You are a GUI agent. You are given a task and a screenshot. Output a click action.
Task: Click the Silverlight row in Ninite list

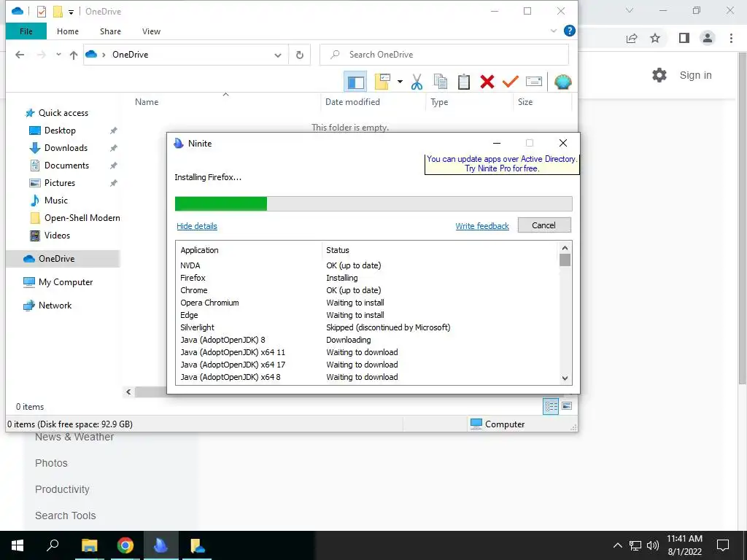click(x=367, y=327)
